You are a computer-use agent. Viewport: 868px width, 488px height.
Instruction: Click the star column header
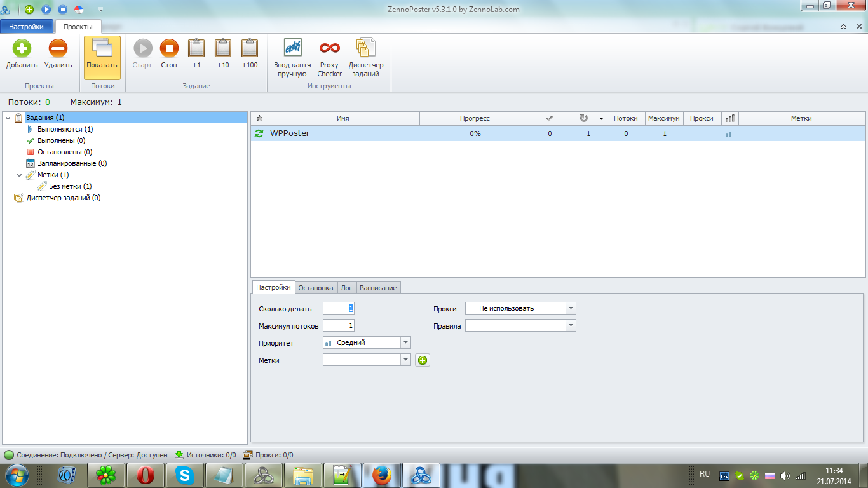[259, 118]
